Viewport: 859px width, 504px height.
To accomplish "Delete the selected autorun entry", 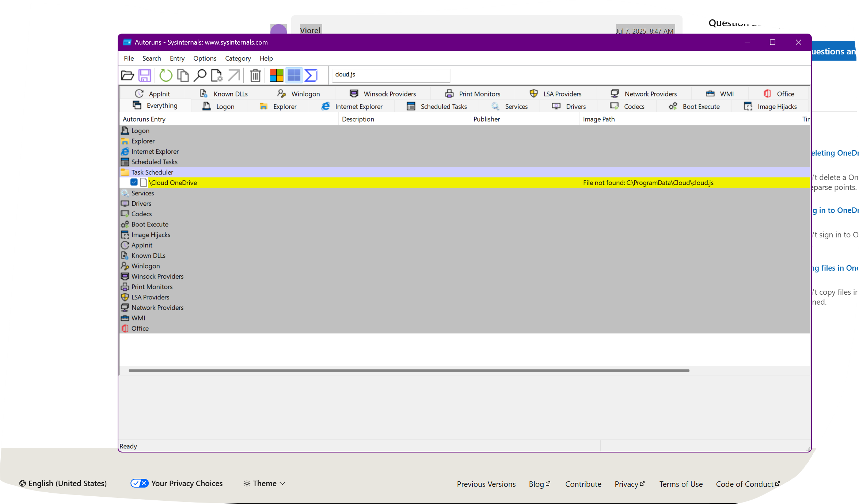I will click(x=255, y=75).
